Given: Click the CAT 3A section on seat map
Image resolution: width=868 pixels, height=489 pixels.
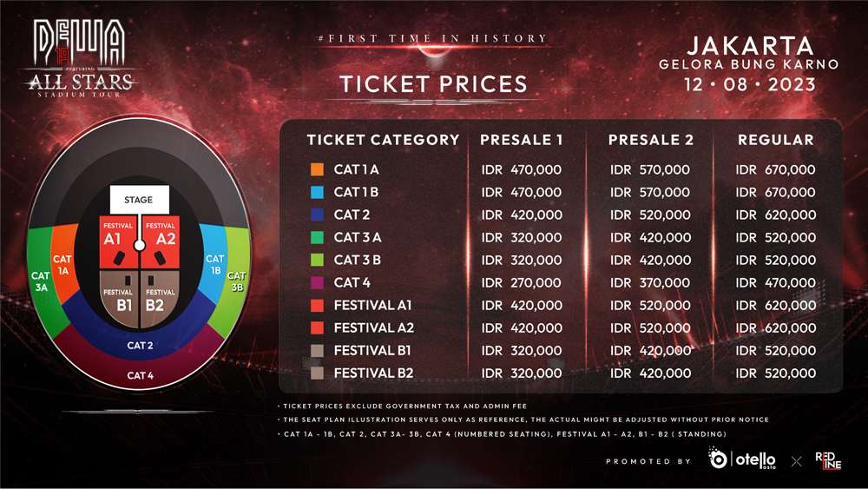Looking at the screenshot, I should pyautogui.click(x=41, y=280).
